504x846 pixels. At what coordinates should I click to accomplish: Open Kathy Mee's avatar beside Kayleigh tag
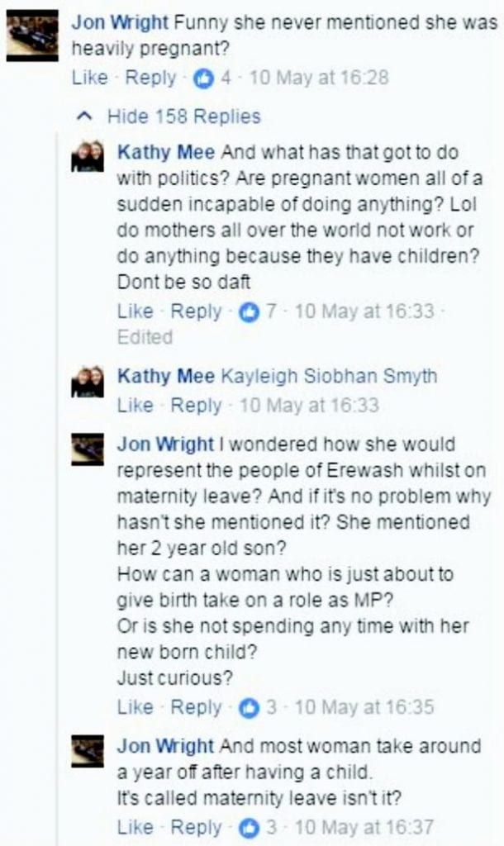click(88, 382)
